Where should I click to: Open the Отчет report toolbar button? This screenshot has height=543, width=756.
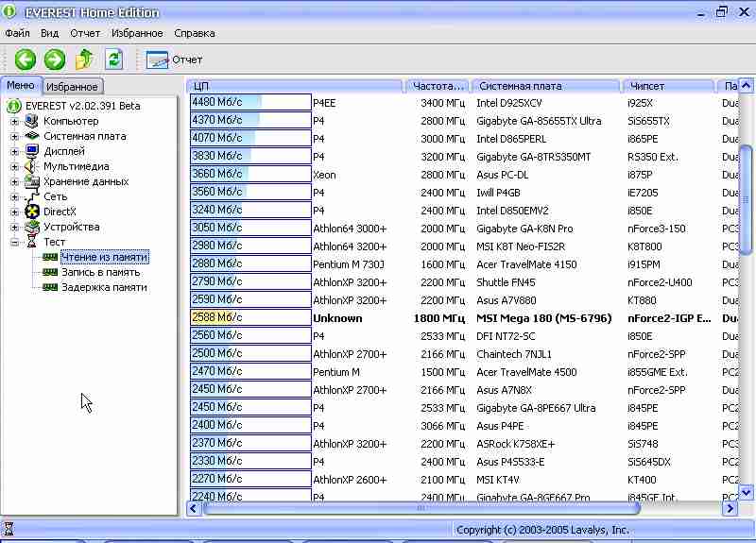tap(174, 59)
